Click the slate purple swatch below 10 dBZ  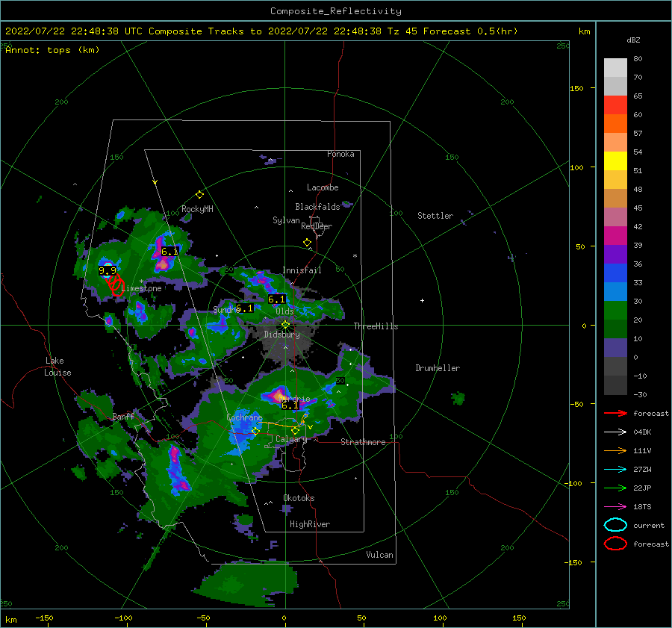[x=615, y=348]
